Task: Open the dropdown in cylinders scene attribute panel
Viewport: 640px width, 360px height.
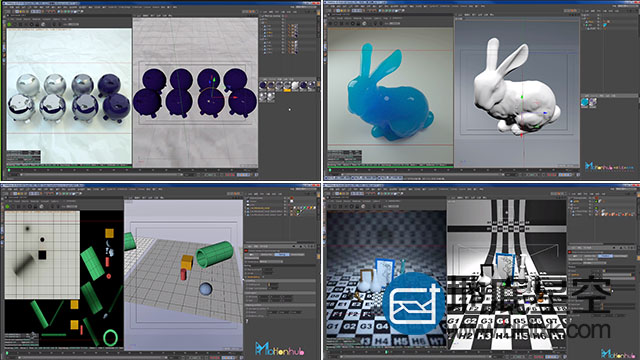Action: 272,261
